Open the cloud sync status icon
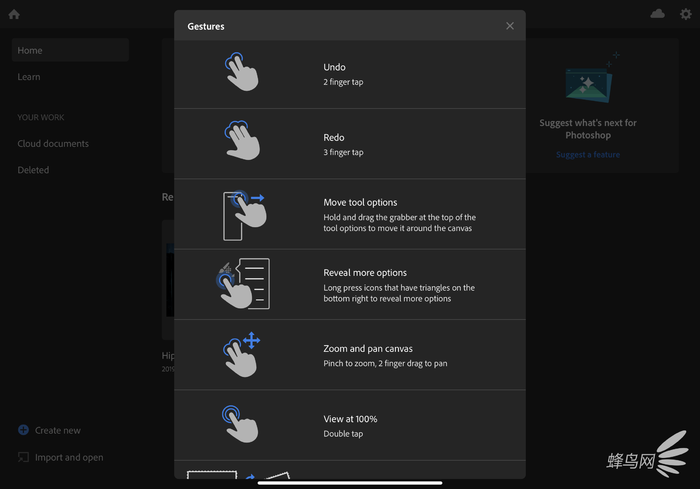Image resolution: width=700 pixels, height=489 pixels. click(657, 14)
